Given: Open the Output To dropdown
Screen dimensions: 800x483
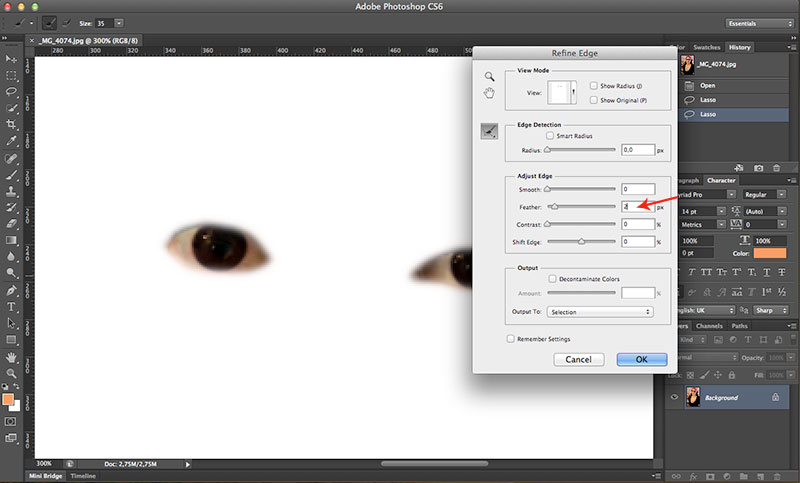Looking at the screenshot, I should pyautogui.click(x=600, y=312).
